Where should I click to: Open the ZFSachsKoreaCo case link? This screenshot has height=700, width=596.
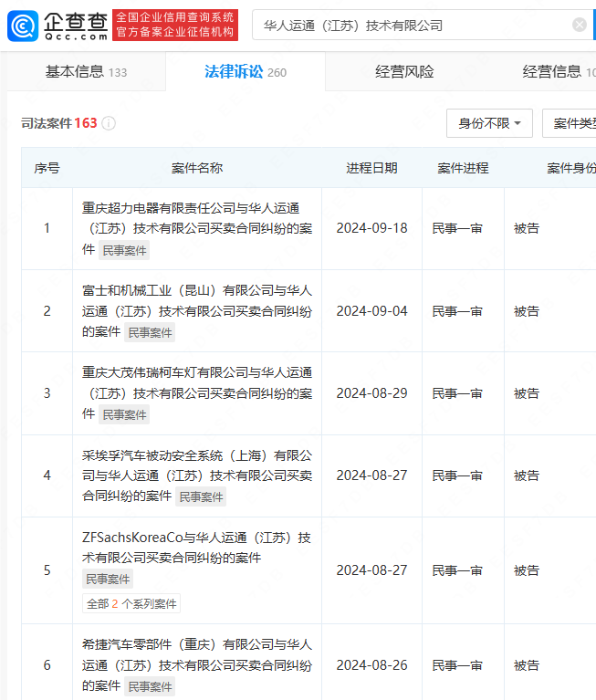196,548
